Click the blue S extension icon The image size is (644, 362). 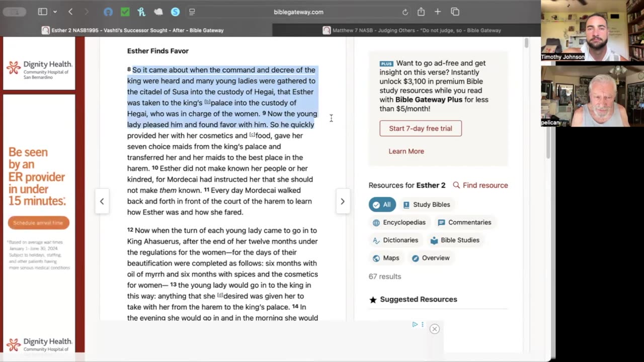click(x=175, y=12)
